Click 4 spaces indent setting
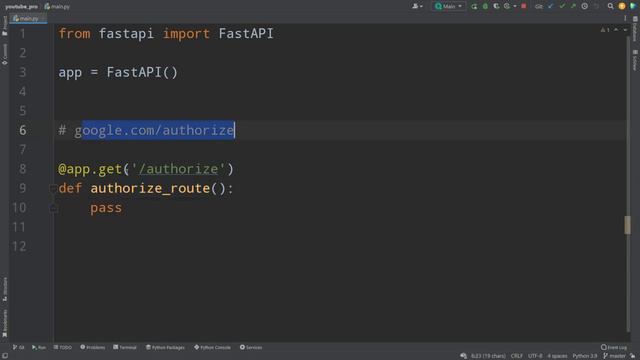The image size is (640, 360). (x=557, y=356)
